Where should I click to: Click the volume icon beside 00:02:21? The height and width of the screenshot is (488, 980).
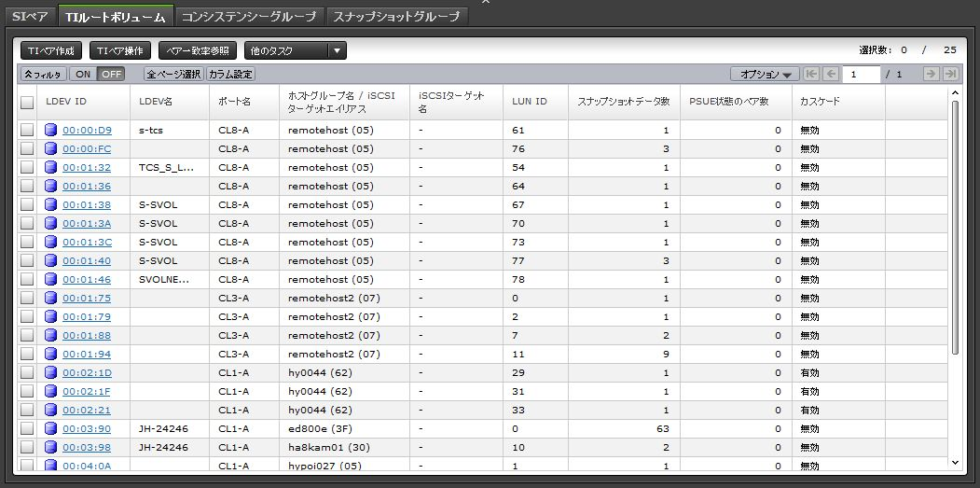[50, 410]
